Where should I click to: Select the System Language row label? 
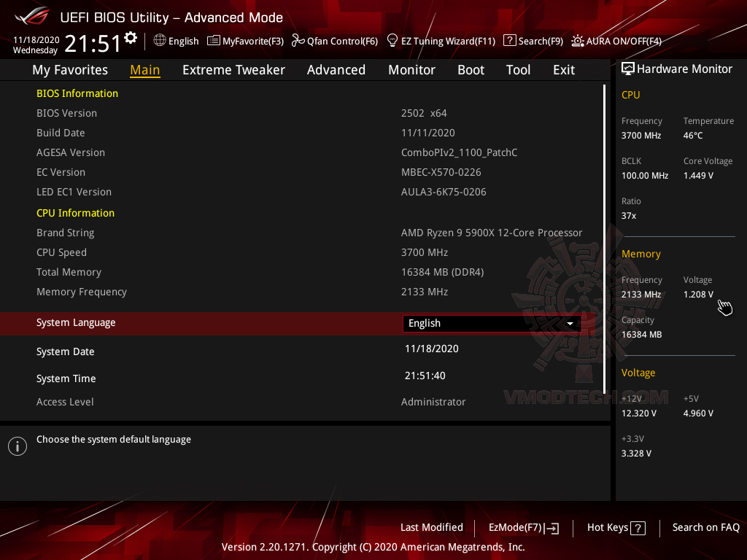(x=76, y=323)
